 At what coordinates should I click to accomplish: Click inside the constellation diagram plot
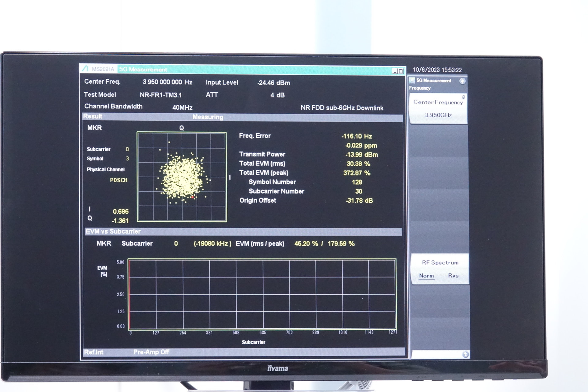[x=182, y=178]
